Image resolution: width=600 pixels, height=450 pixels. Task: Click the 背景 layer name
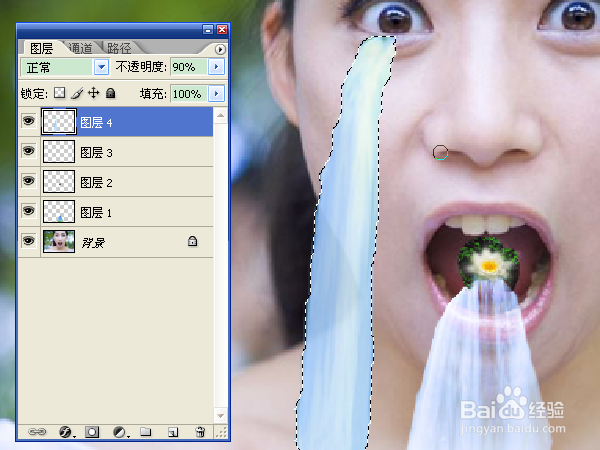(93, 242)
